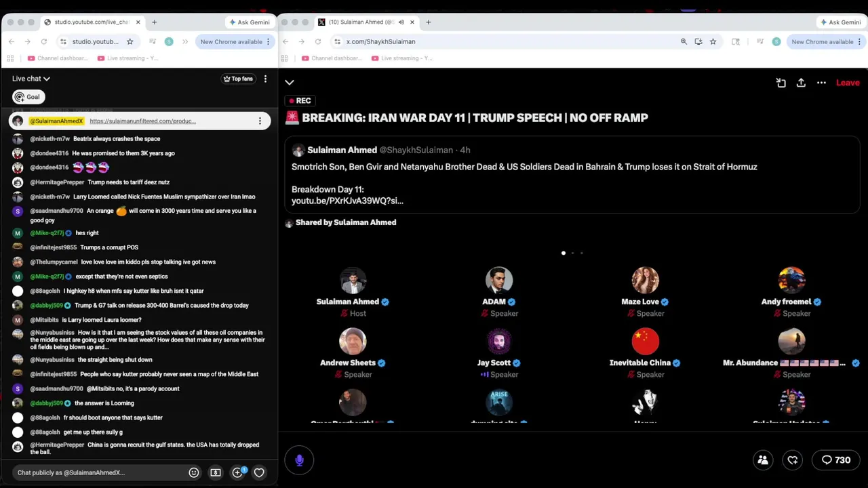The height and width of the screenshot is (488, 868).
Task: Click Maze Love speaker avatar
Action: click(645, 280)
